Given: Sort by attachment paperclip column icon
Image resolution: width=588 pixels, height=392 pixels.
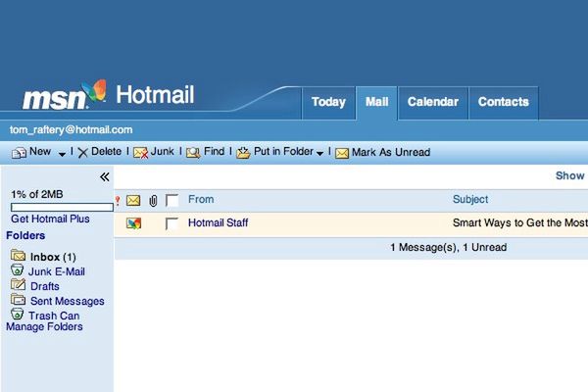Looking at the screenshot, I should [153, 201].
